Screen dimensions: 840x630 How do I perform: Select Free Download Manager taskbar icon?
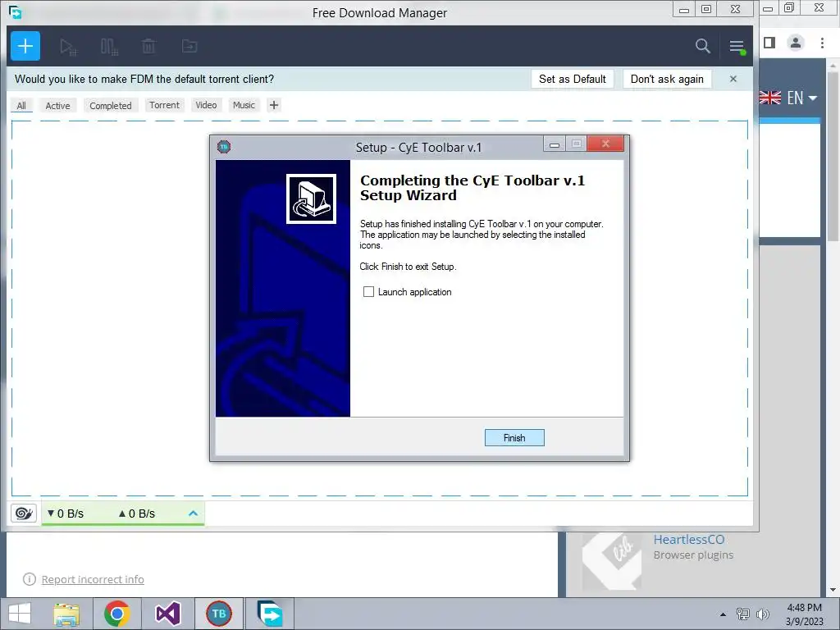pos(269,614)
